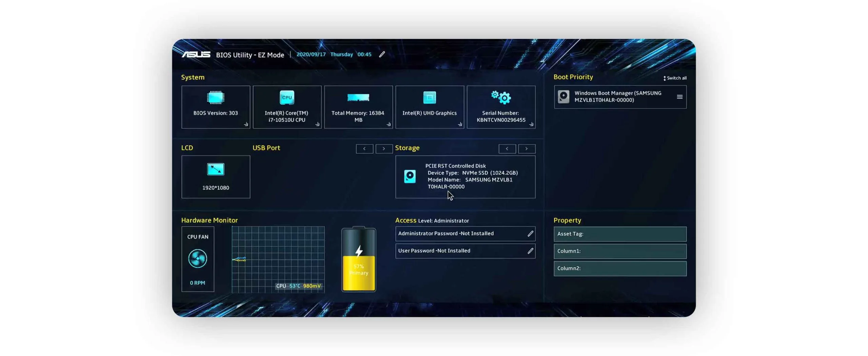The image size is (868, 356).
Task: Select the Windows Boot Manager boot entry
Action: [617, 97]
